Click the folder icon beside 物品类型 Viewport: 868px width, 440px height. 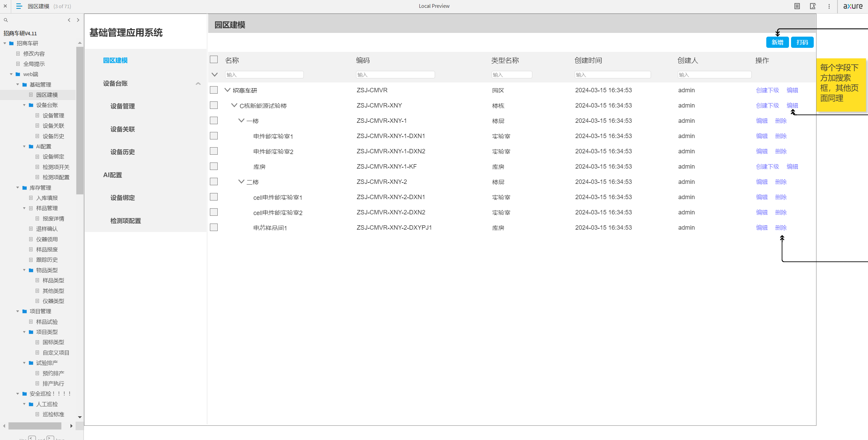pos(31,270)
